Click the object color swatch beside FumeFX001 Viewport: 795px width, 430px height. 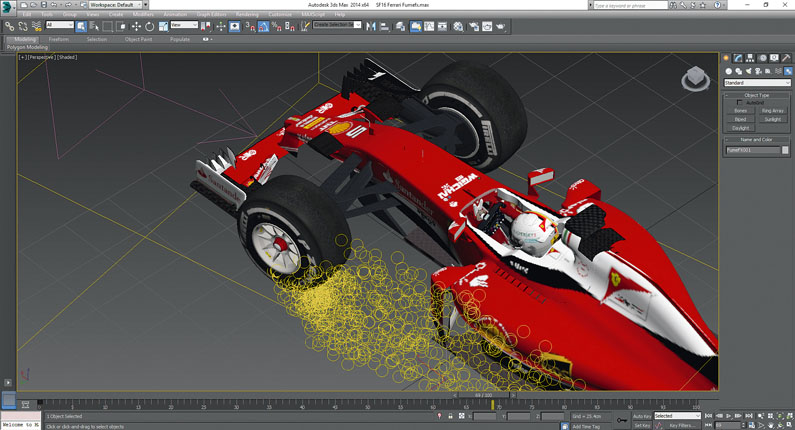tap(785, 150)
